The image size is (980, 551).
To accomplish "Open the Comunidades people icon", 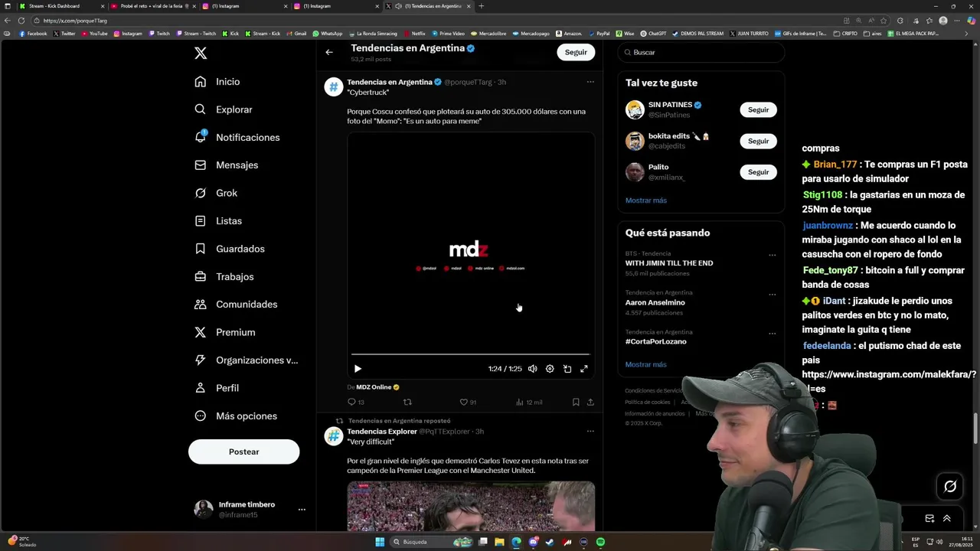I will (x=201, y=305).
